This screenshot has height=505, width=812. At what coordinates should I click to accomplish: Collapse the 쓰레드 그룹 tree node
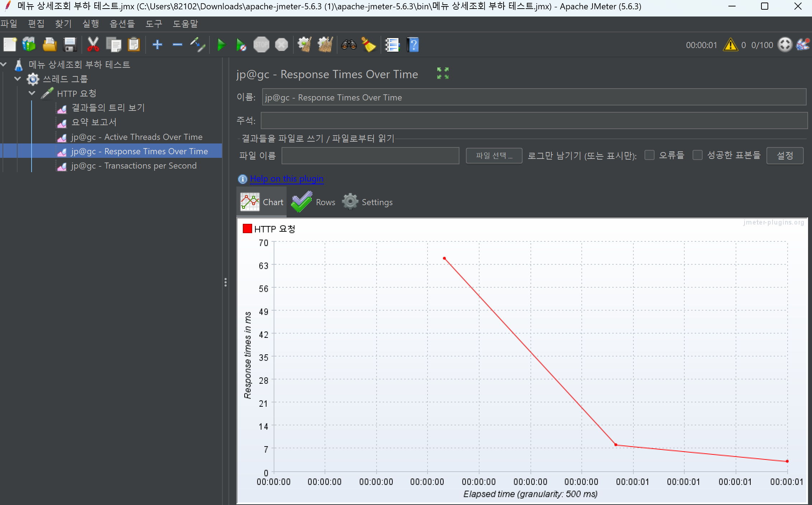coord(18,79)
